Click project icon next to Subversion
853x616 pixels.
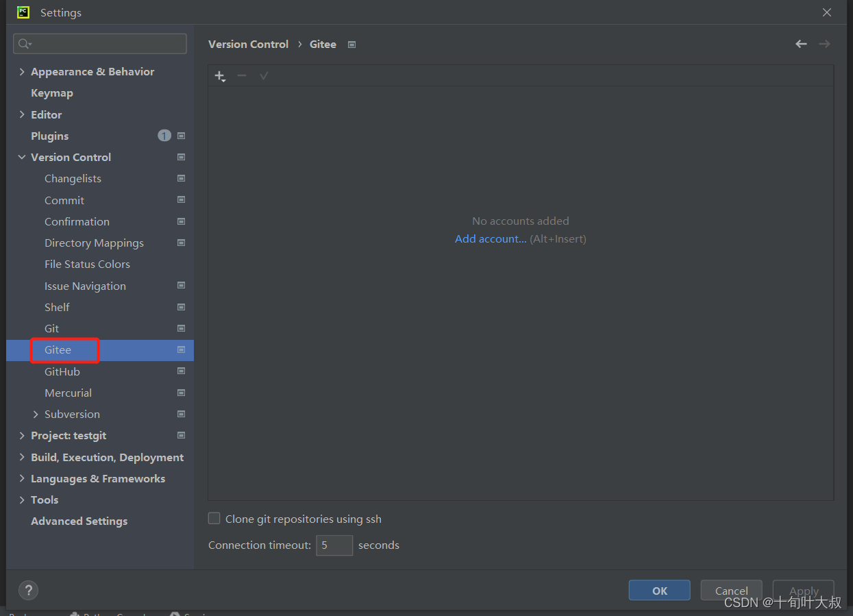click(x=182, y=414)
